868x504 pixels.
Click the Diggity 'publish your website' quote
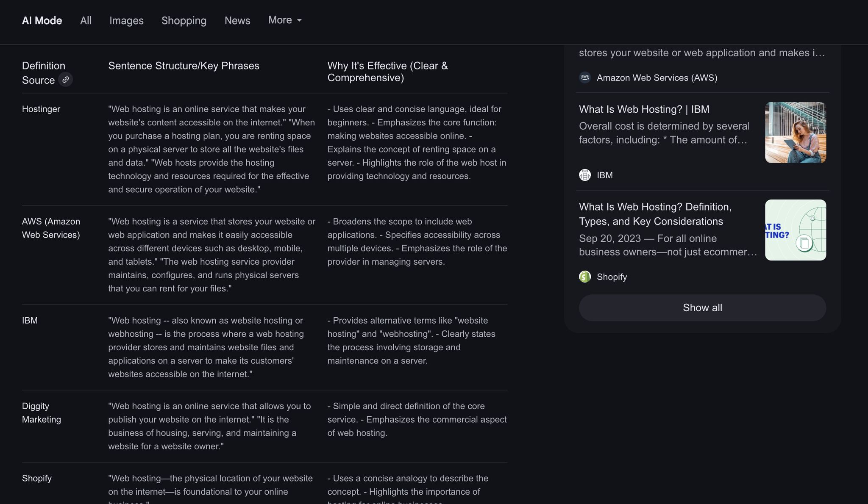coord(209,426)
